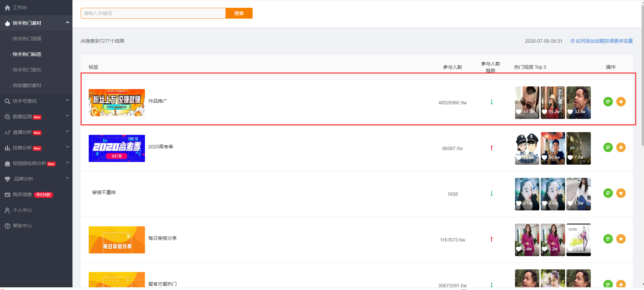The height and width of the screenshot is (290, 644).
Task: Click the 共搜索到7277个结果 text
Action: click(103, 41)
